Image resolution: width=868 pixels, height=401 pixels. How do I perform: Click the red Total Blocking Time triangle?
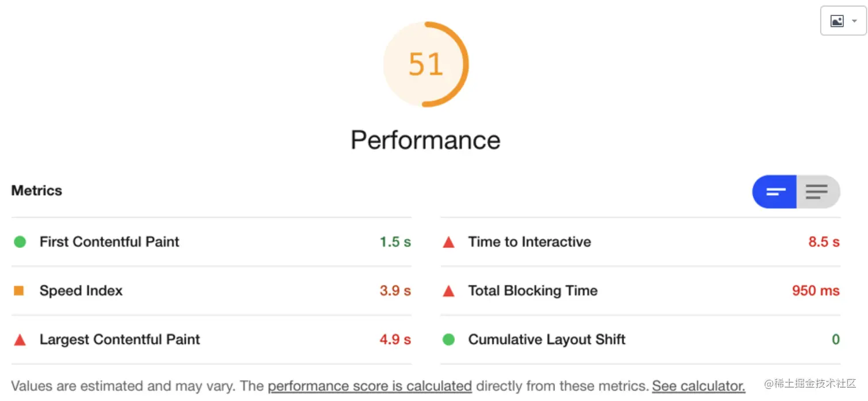point(449,291)
